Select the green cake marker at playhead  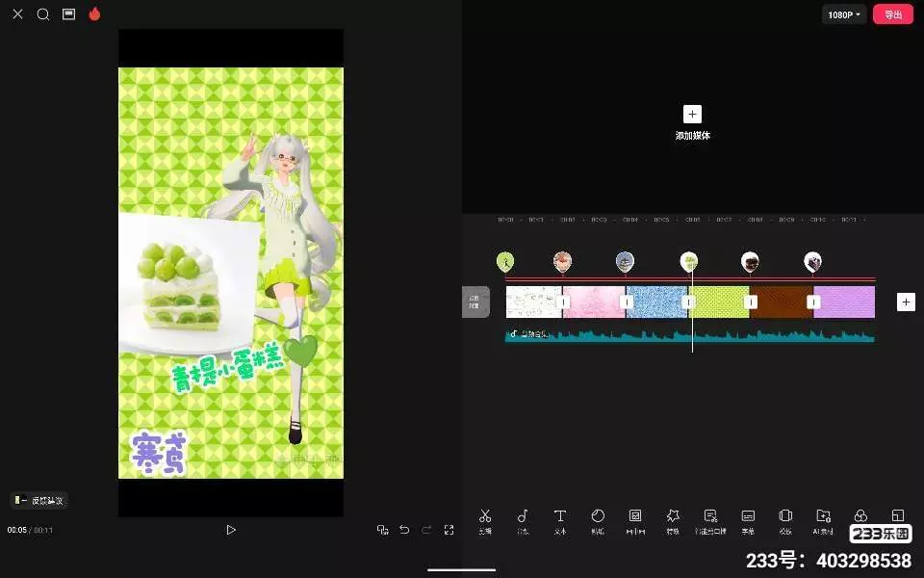click(x=689, y=262)
